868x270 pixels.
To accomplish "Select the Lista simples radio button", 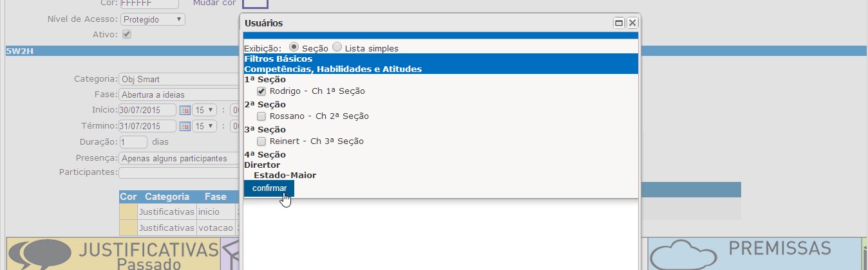I will [x=337, y=48].
